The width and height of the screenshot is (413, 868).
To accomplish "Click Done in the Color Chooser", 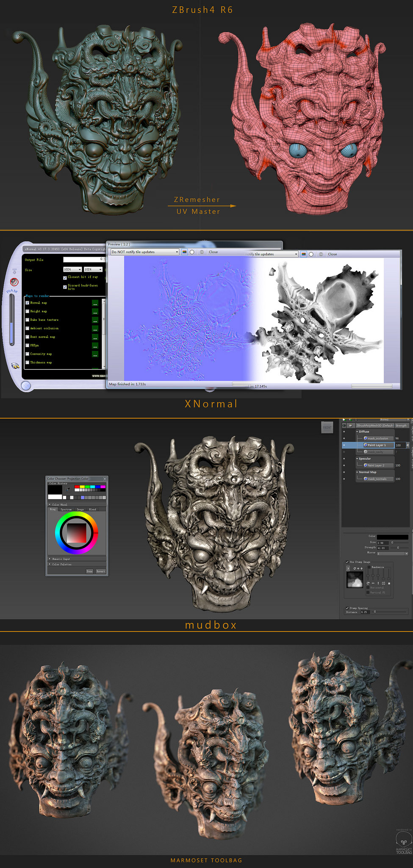I will [x=89, y=571].
